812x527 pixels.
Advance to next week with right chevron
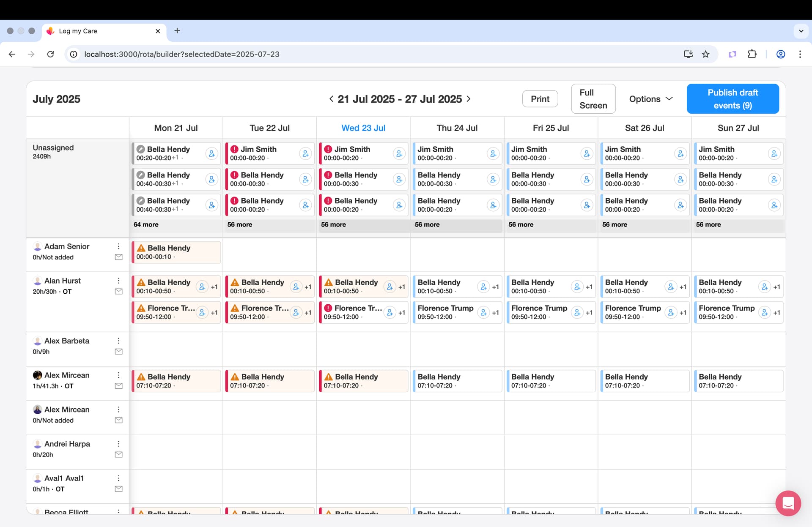tap(469, 99)
